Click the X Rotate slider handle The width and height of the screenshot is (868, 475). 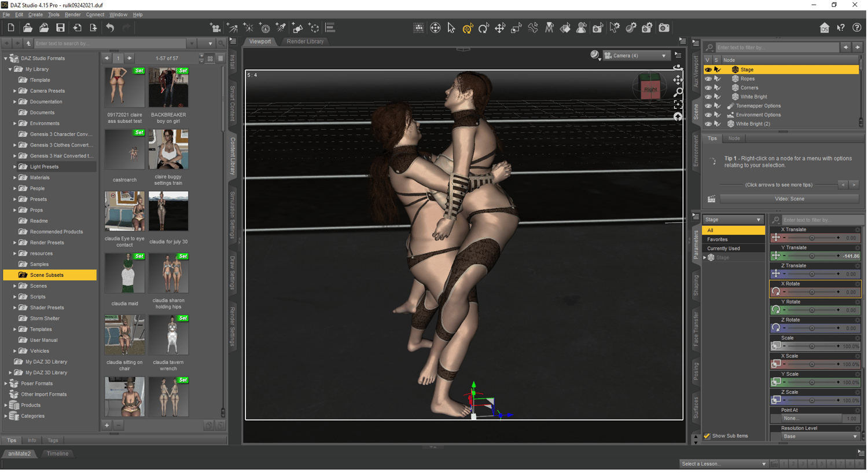click(812, 292)
